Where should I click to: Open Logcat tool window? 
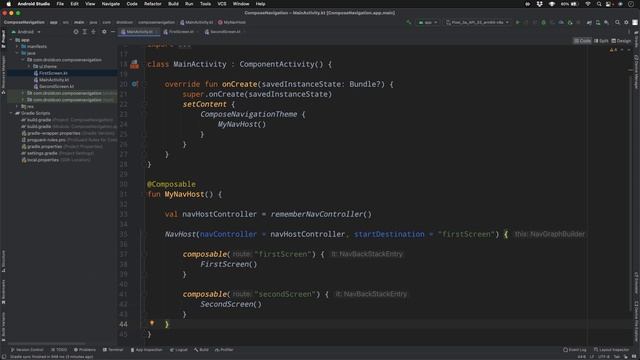(x=179, y=350)
